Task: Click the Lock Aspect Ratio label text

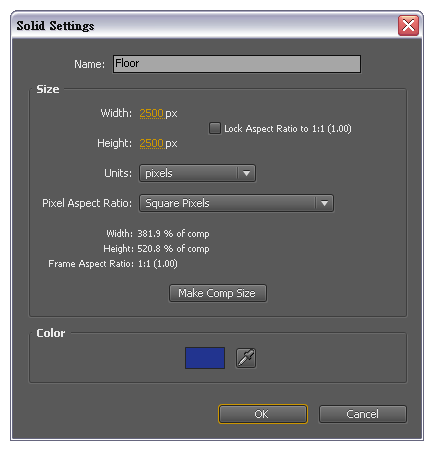Action: (x=288, y=129)
